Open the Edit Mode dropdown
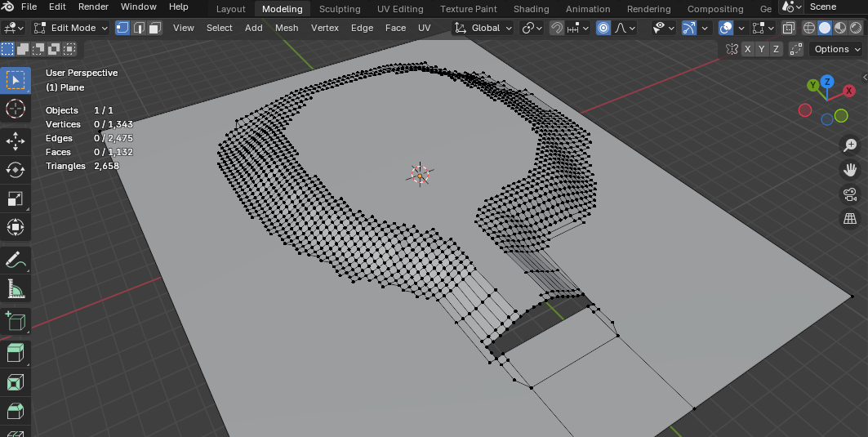 pyautogui.click(x=70, y=28)
